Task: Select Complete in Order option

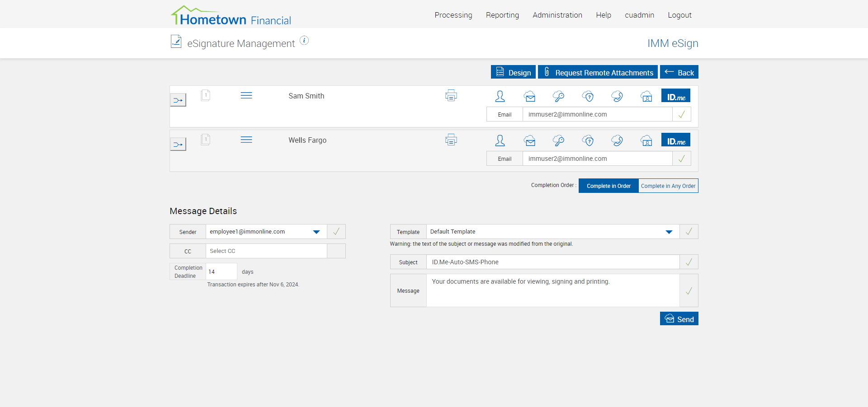Action: 609,186
